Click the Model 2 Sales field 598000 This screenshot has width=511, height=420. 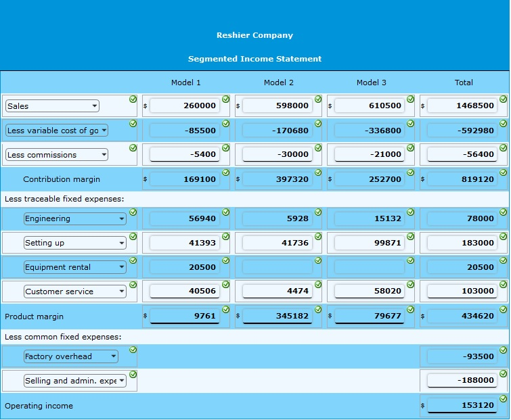pos(277,106)
